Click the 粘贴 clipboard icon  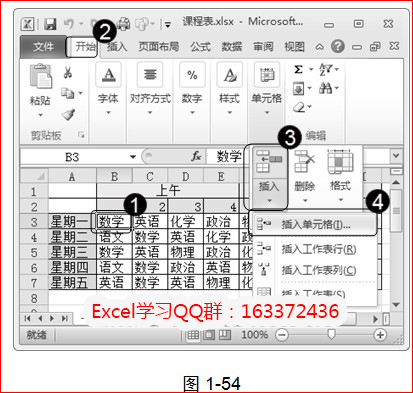(41, 76)
